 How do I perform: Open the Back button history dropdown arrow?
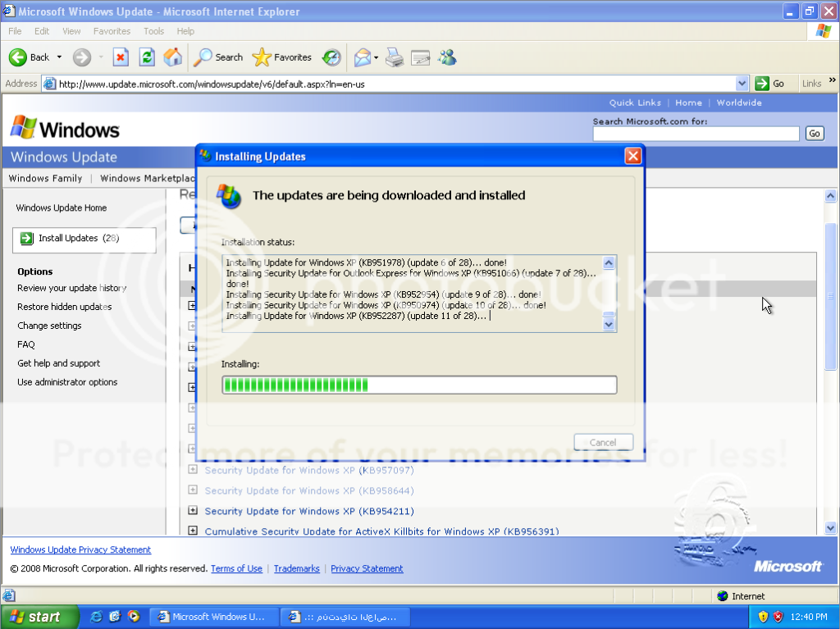point(59,57)
